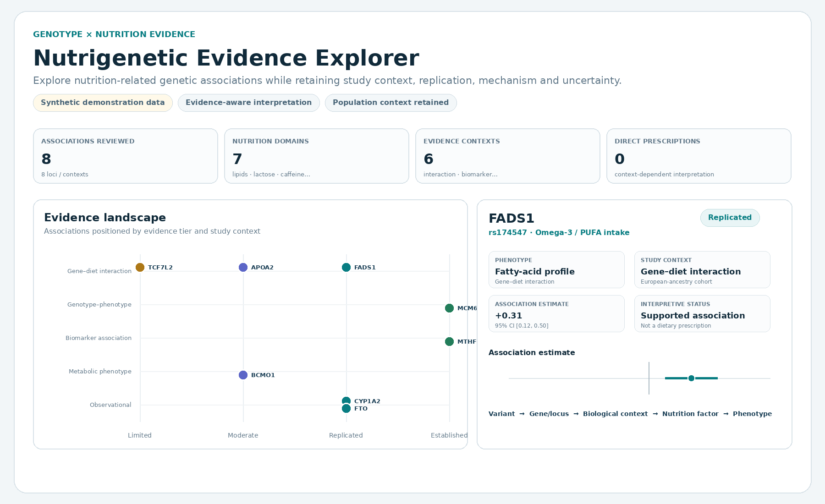Click Variant in the pathway chain

click(502, 414)
